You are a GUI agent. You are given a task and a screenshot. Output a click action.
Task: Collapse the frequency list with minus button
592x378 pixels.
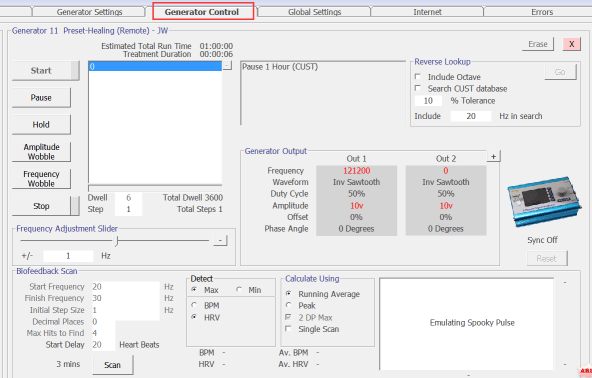point(227,66)
